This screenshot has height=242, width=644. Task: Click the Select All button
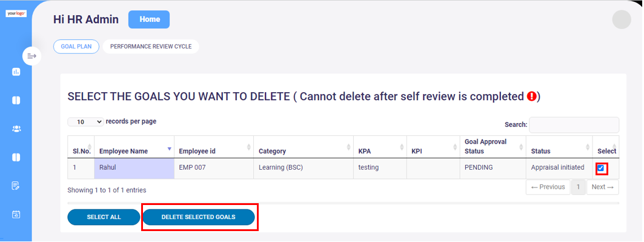point(104,217)
